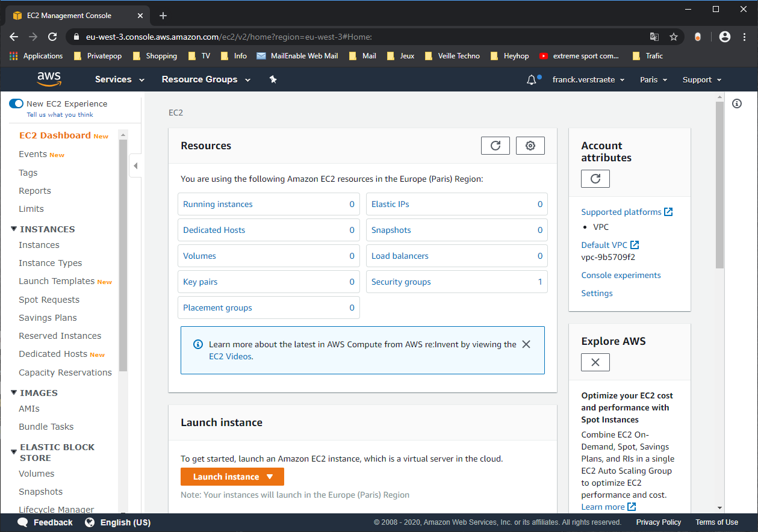Click the pin shortcut icon in navbar
Screen dimensions: 758x532
[x=273, y=79]
